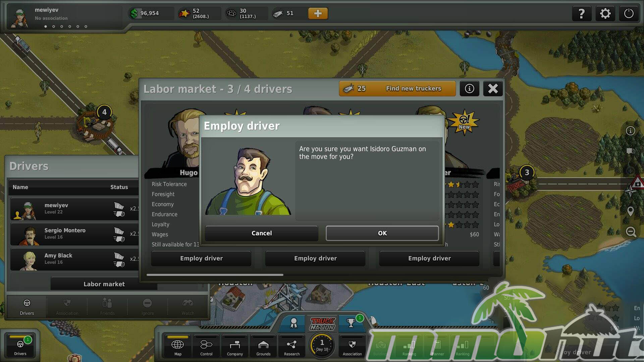
Task: Click map marker number 4
Action: [104, 112]
